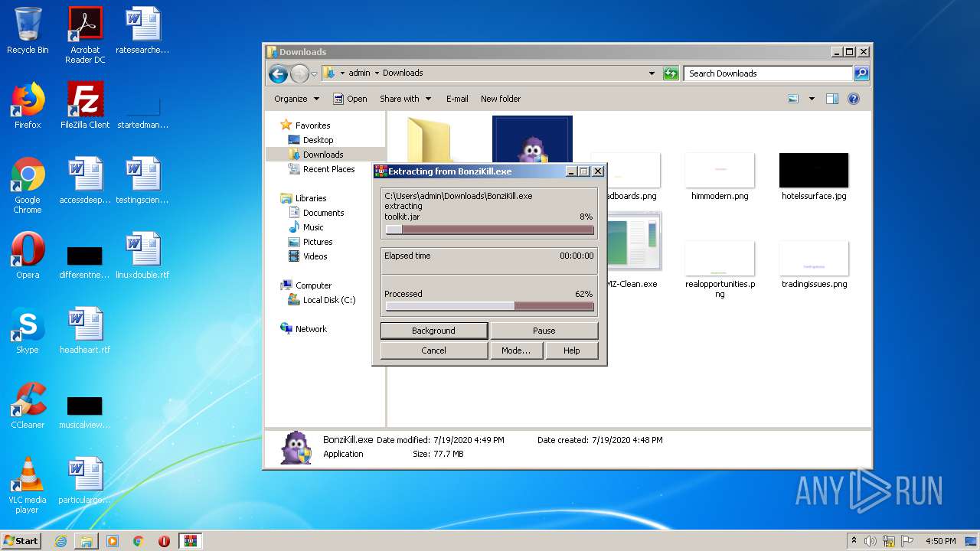Open the Organize dropdown menu
This screenshot has width=980, height=551.
click(x=296, y=99)
